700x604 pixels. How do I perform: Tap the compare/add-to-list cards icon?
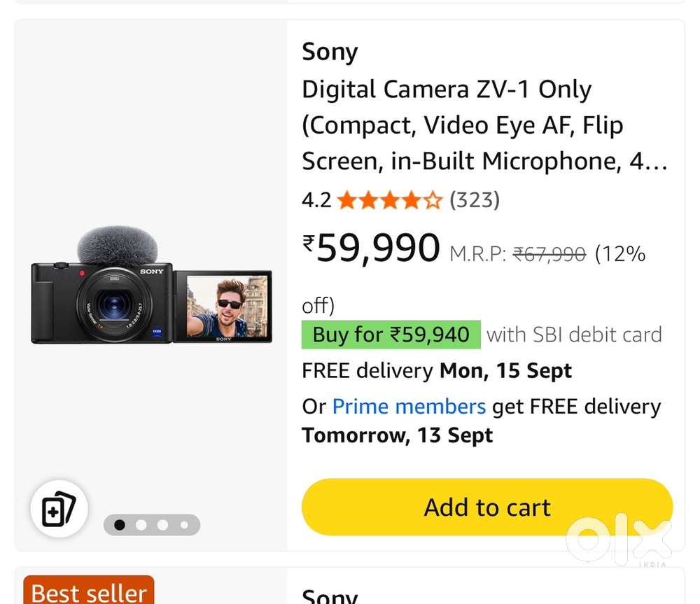pos(59,509)
